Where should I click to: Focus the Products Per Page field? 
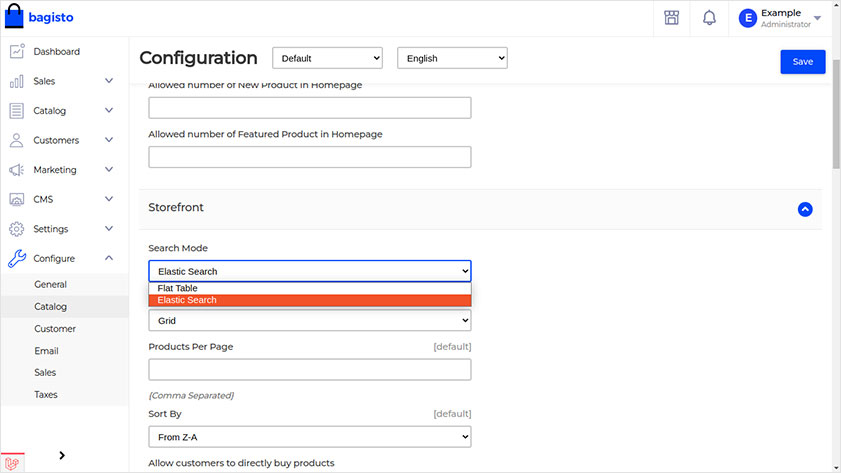309,370
